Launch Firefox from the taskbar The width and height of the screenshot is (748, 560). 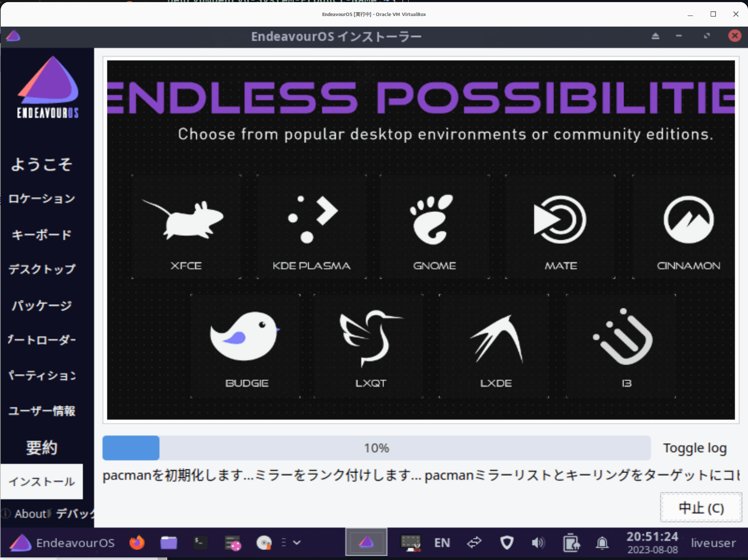(x=137, y=542)
